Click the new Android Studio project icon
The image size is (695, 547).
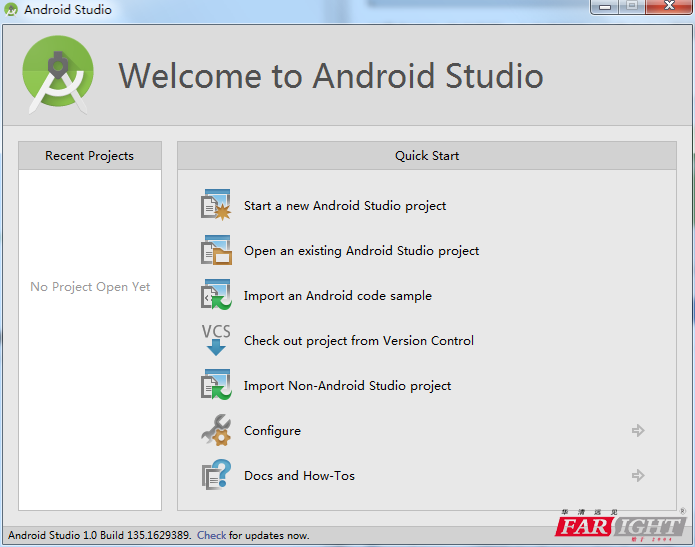click(216, 205)
